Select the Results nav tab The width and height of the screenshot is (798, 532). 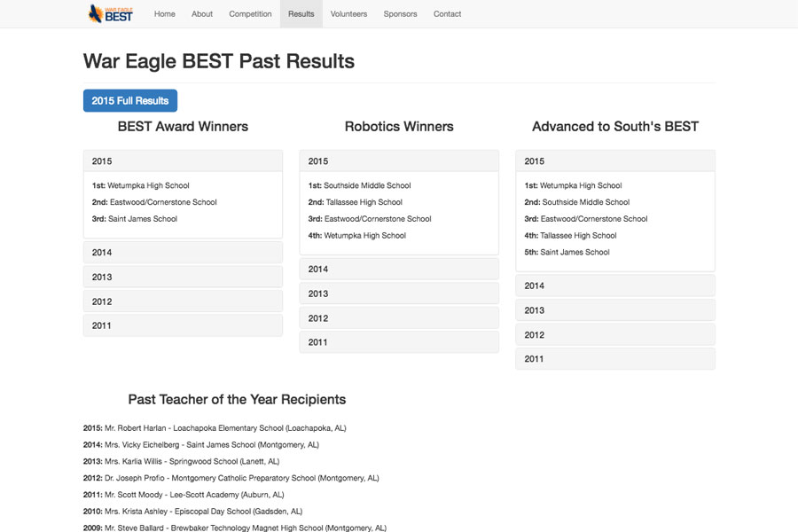(301, 14)
